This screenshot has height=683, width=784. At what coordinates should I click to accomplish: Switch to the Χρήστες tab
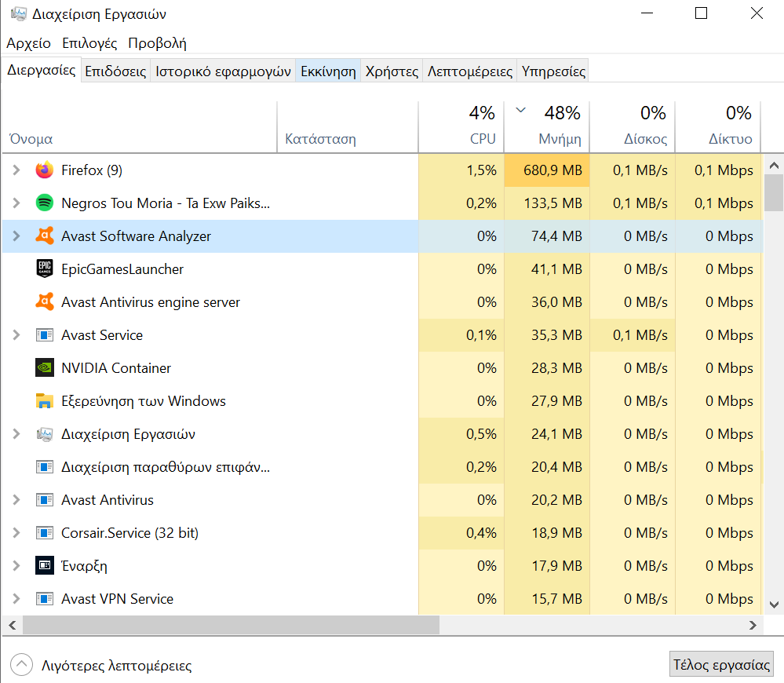pyautogui.click(x=392, y=71)
